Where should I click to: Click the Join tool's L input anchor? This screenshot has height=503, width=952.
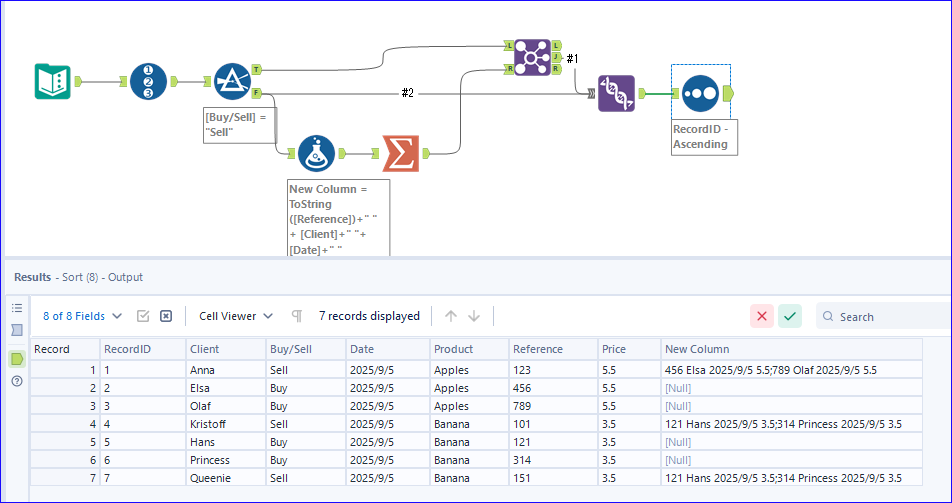(x=508, y=46)
